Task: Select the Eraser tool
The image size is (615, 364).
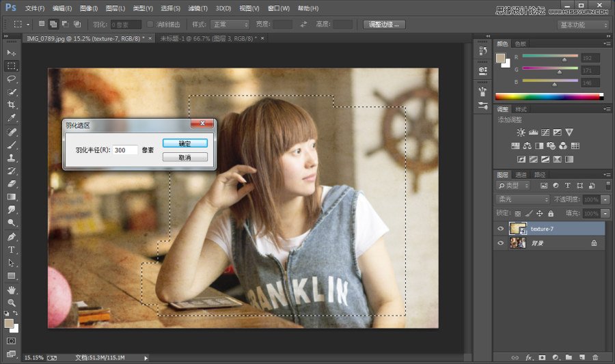Action: 11,184
